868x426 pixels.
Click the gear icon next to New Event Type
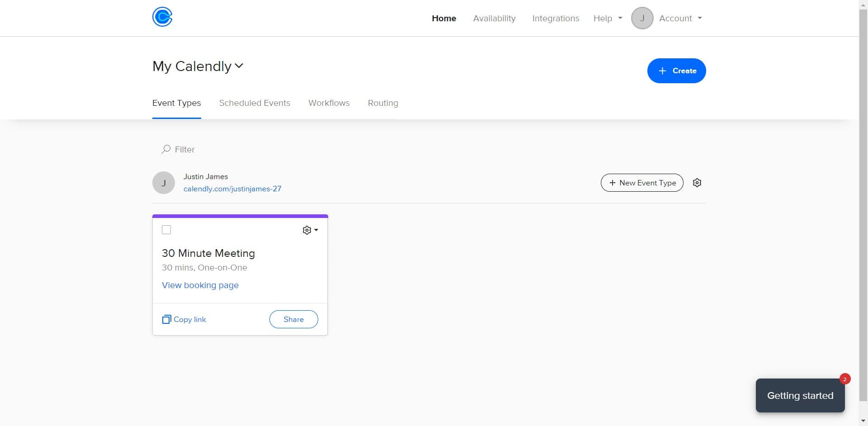tap(697, 183)
